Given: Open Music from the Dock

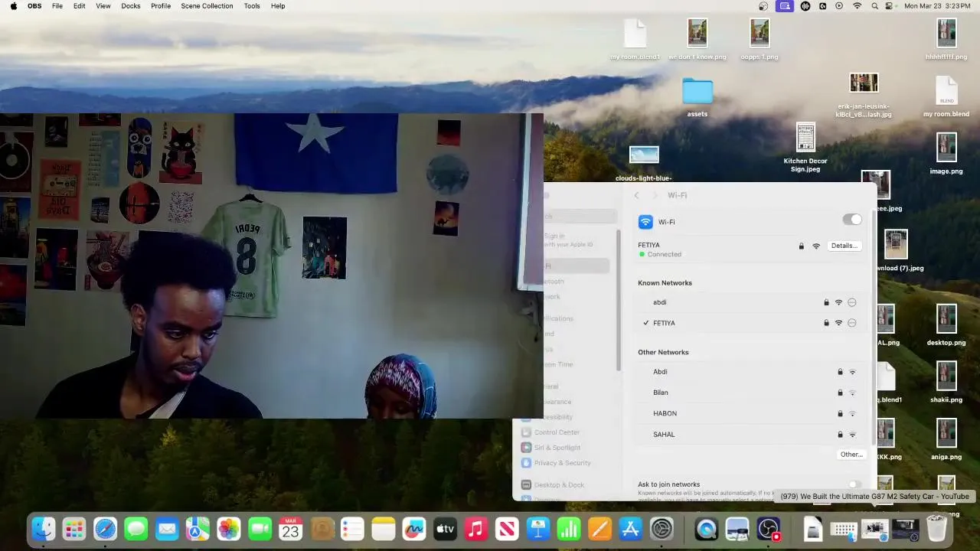Looking at the screenshot, I should point(476,529).
